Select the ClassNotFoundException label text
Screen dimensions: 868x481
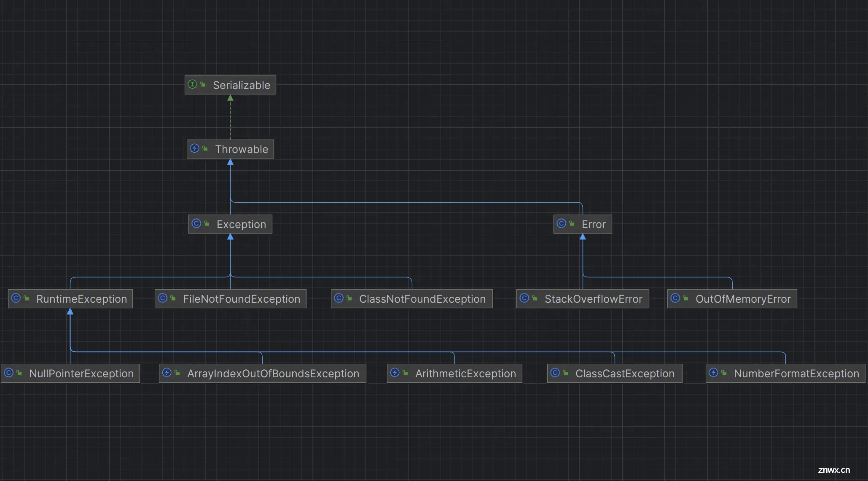point(422,299)
